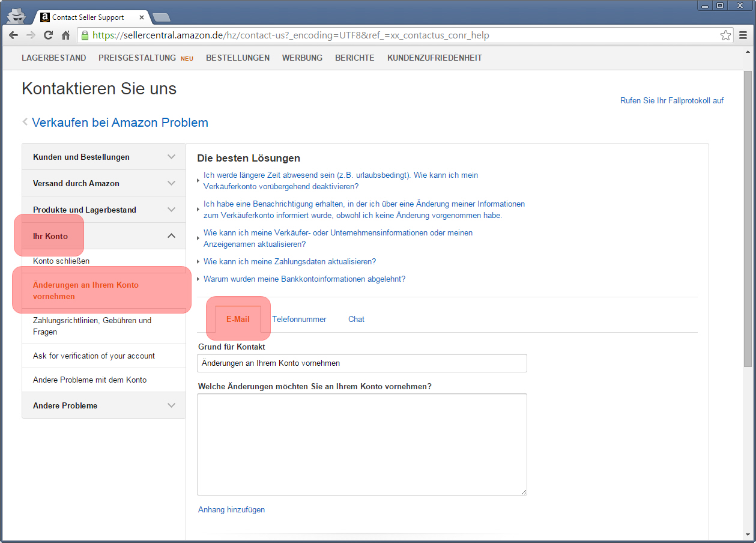Open a new browser tab
756x543 pixels.
pos(161,17)
